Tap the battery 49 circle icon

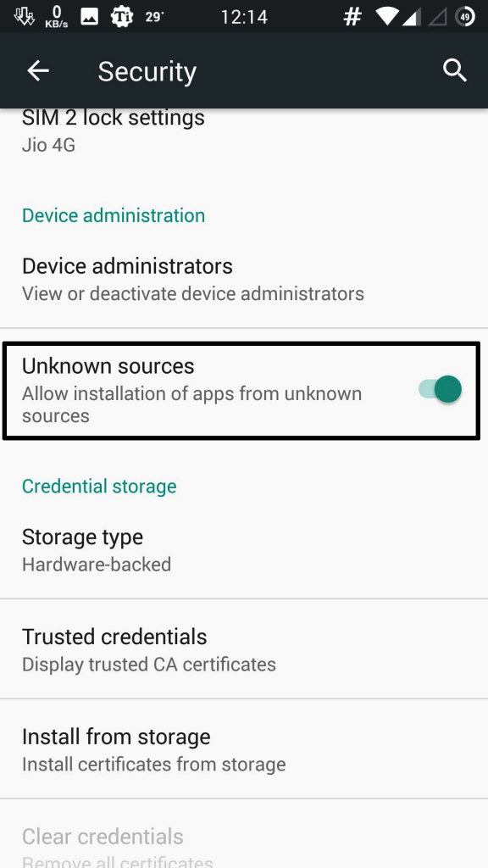tap(465, 17)
